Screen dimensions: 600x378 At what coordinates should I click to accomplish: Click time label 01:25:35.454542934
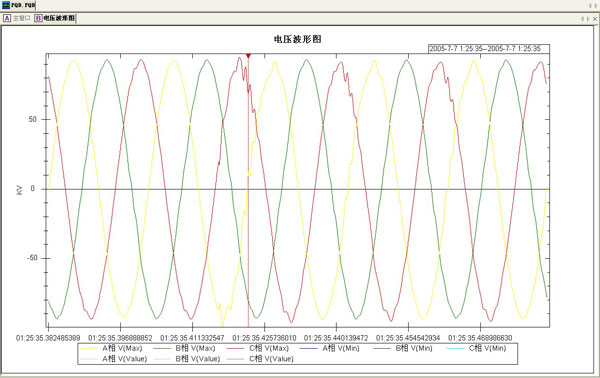pos(408,338)
